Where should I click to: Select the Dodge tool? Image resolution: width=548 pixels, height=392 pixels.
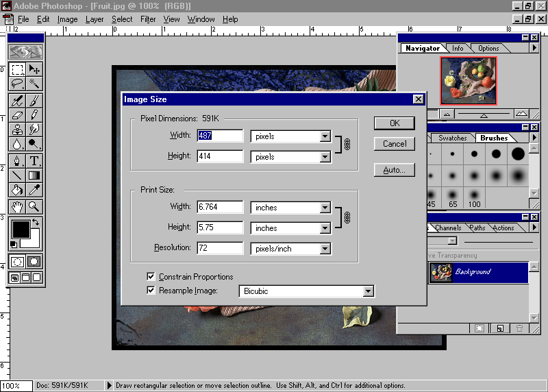34,144
